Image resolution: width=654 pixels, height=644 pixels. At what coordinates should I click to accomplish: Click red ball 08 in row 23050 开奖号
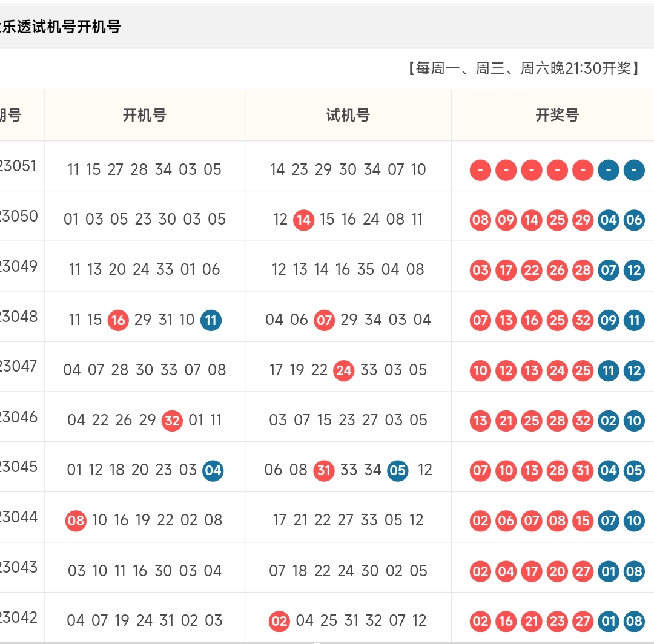coord(480,220)
